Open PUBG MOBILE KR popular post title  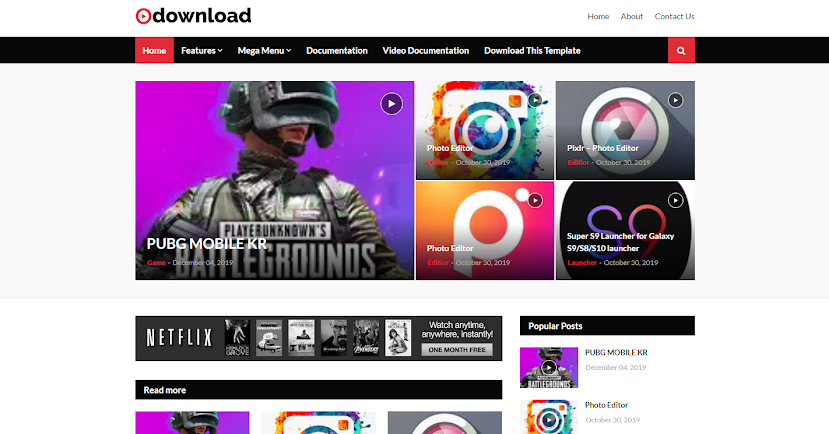(x=616, y=353)
